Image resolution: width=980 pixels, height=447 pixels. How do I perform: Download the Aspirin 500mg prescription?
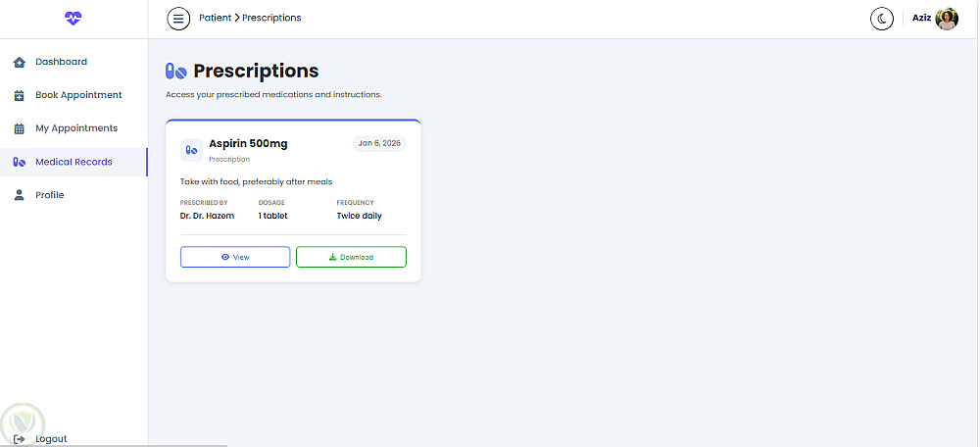(x=351, y=257)
